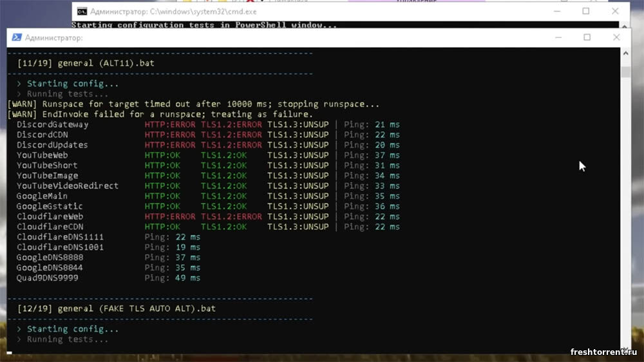Click the red HTTP:ERROR text for CloudflareWeb
The width and height of the screenshot is (644, 362).
(169, 216)
